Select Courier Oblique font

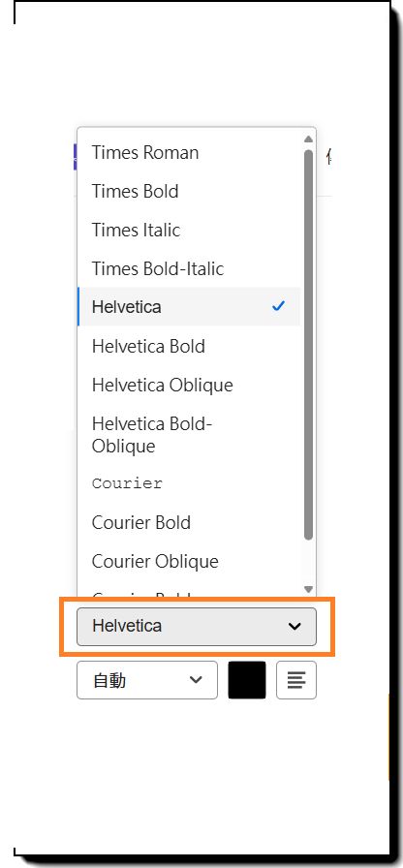pos(189,561)
